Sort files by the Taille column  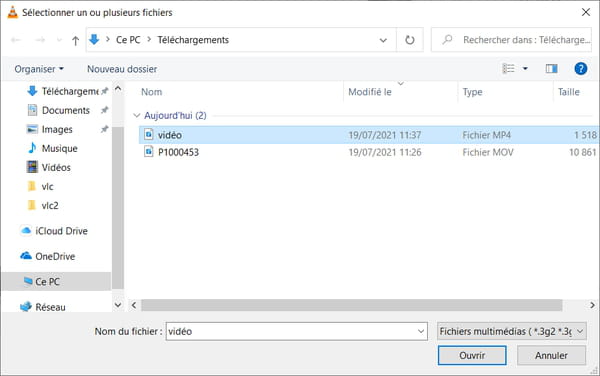(569, 92)
